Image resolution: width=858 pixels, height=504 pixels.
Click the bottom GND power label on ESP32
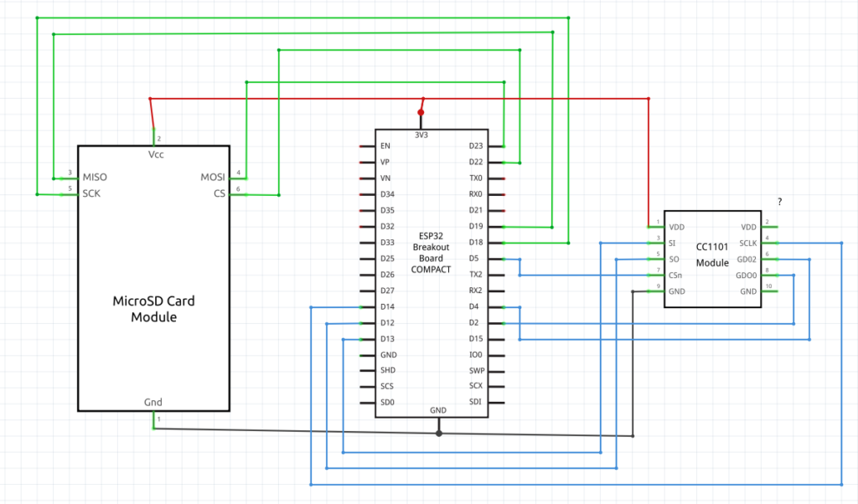[x=438, y=410]
